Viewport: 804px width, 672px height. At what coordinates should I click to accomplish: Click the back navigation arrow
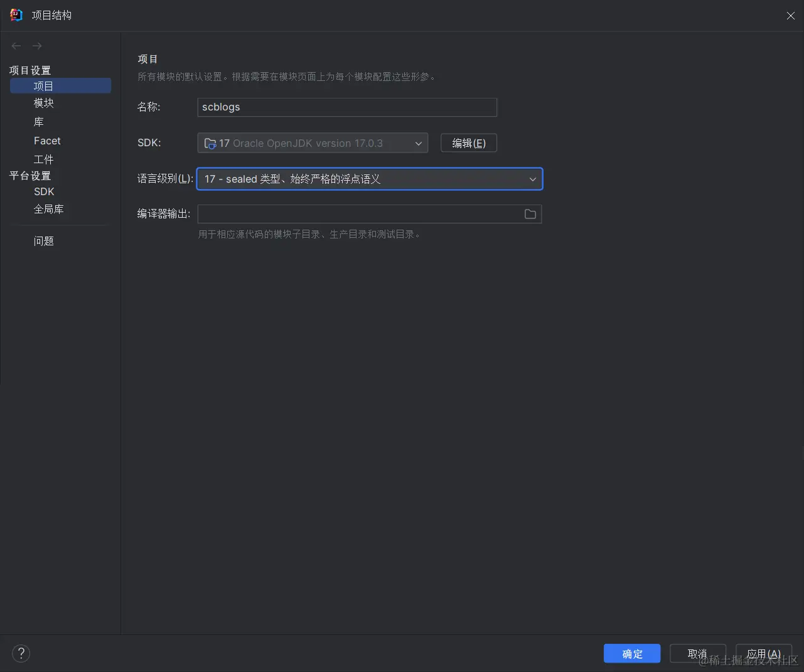16,45
